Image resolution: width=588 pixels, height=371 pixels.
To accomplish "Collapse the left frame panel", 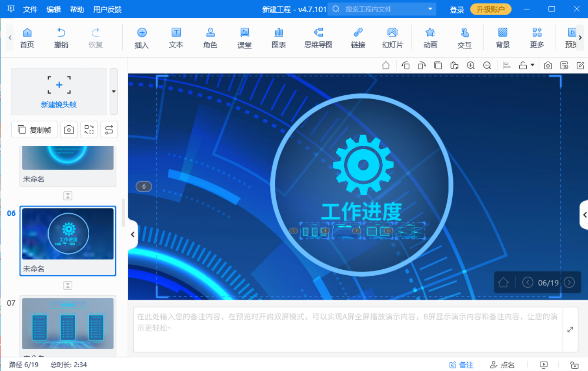I will pyautogui.click(x=133, y=234).
